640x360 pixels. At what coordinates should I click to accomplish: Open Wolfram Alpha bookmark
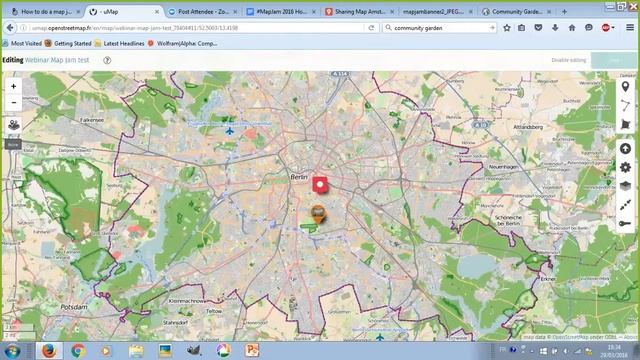point(182,43)
